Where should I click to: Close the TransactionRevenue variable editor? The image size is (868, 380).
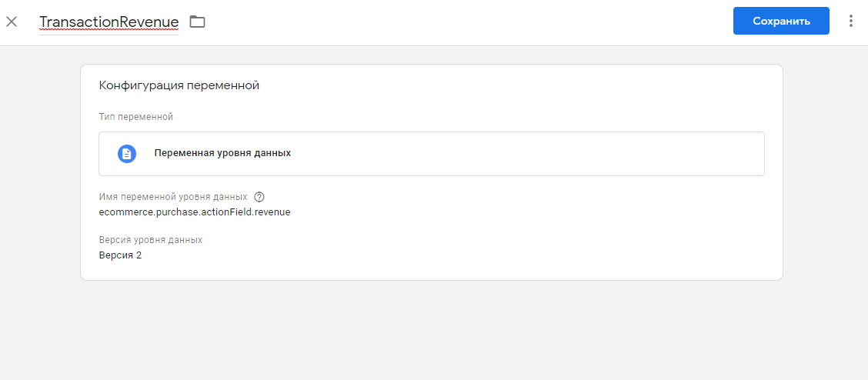(x=12, y=22)
